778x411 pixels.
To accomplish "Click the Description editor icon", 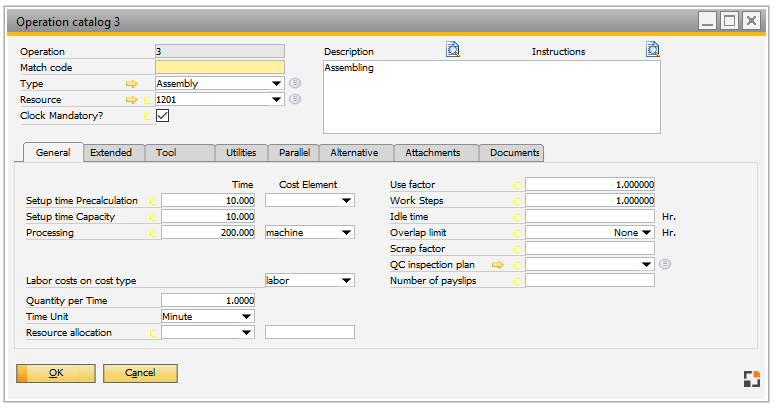I will tap(453, 50).
